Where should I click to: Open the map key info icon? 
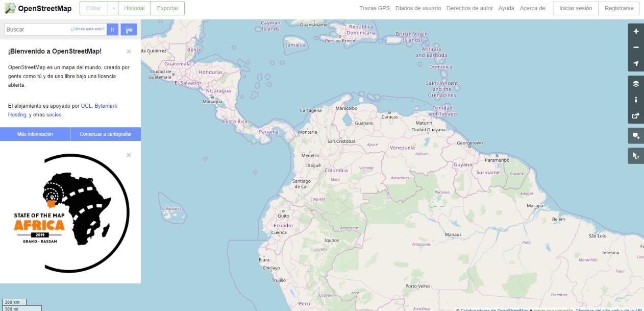click(x=636, y=100)
